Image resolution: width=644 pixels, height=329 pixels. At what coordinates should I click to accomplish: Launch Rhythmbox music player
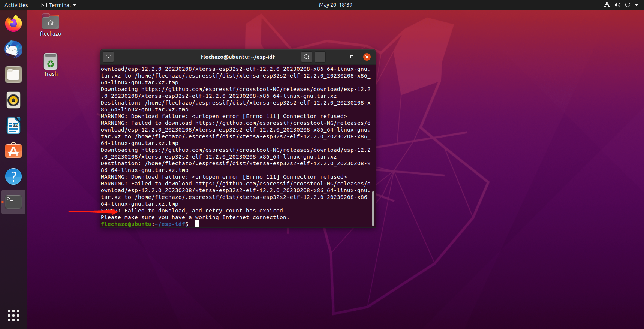13,100
